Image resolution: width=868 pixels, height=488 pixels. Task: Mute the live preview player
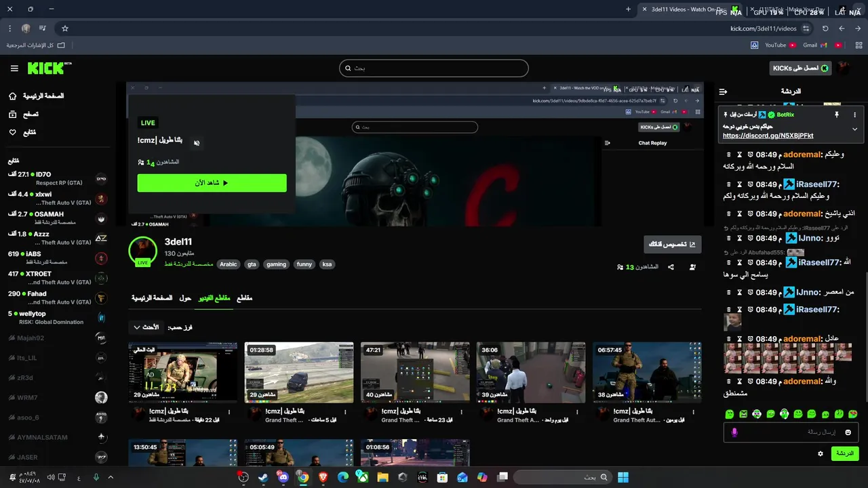(x=197, y=142)
